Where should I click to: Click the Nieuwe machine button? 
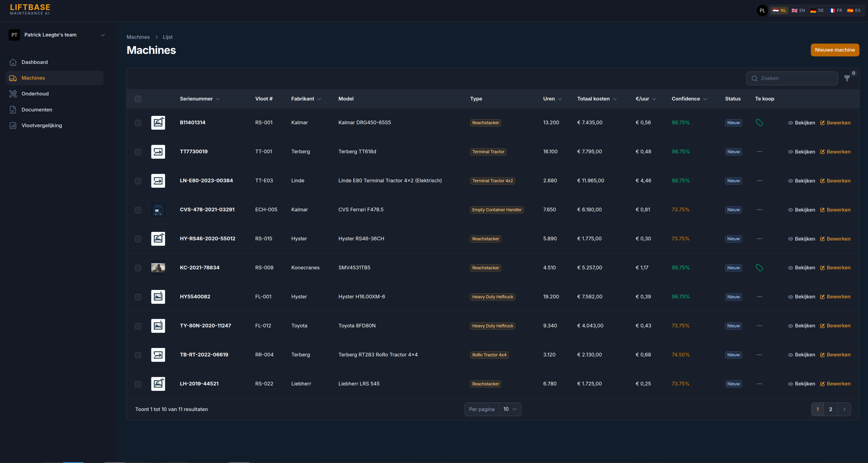click(835, 50)
